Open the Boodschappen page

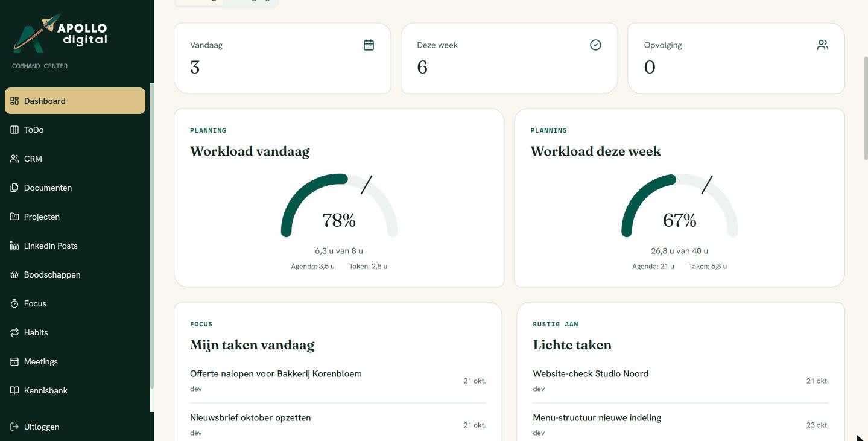point(75,274)
